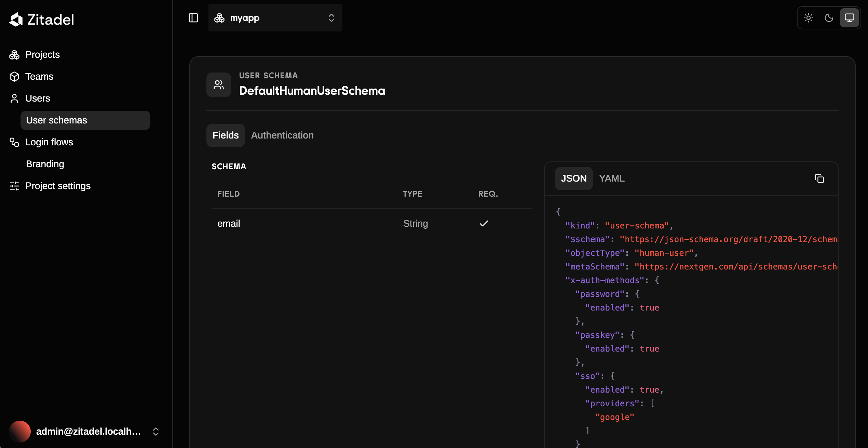Open Project settings in the sidebar
Viewport: 868px width, 448px height.
[58, 186]
